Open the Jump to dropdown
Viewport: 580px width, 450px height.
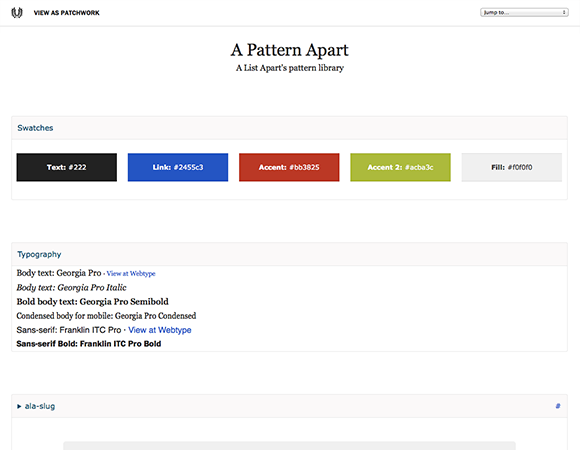524,13
